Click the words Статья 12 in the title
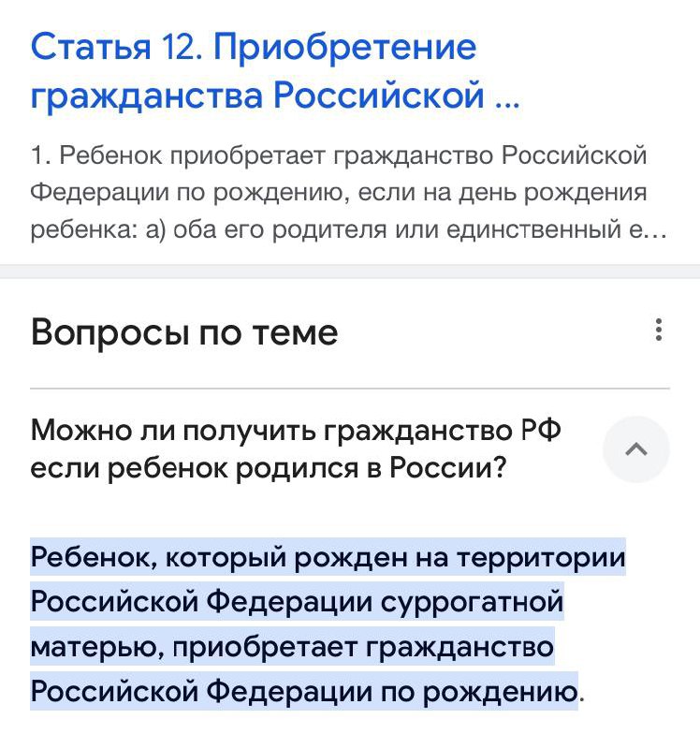The width and height of the screenshot is (700, 749). coord(110,47)
